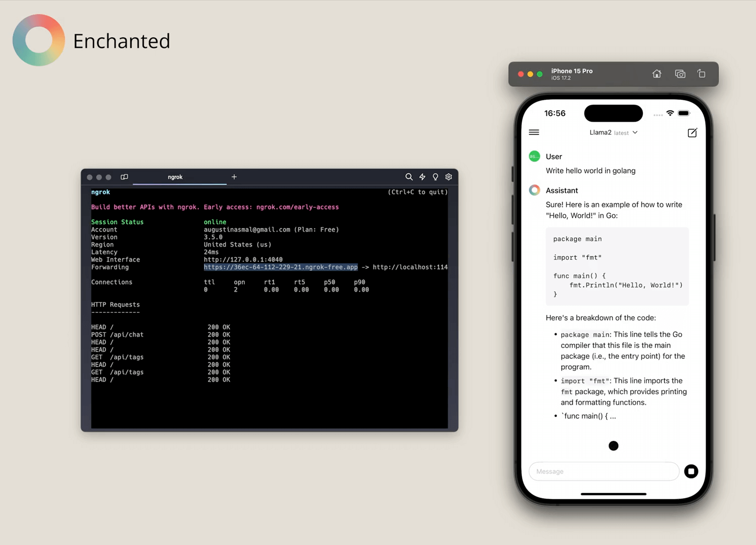Click the account email augustinasmal@gmail.com

click(247, 230)
